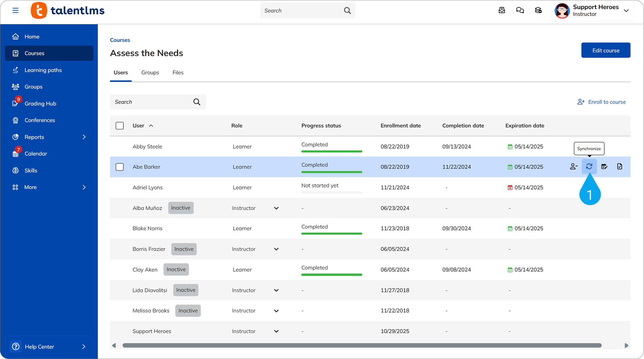Switch to the Files tab
Image resolution: width=644 pixels, height=359 pixels.
178,73
